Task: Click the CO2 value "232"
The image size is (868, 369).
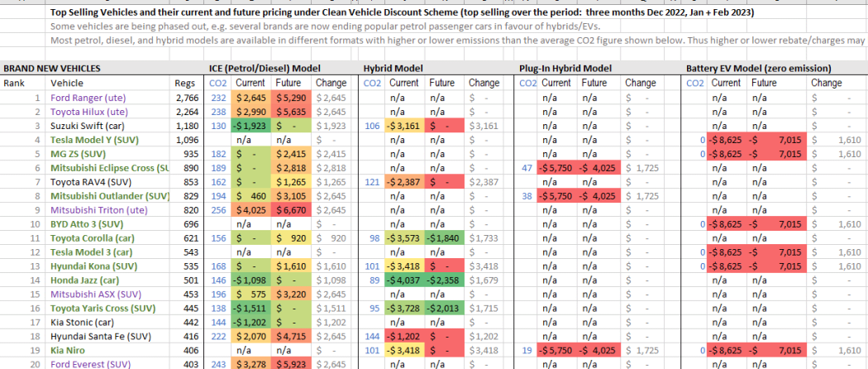Action: tap(219, 98)
